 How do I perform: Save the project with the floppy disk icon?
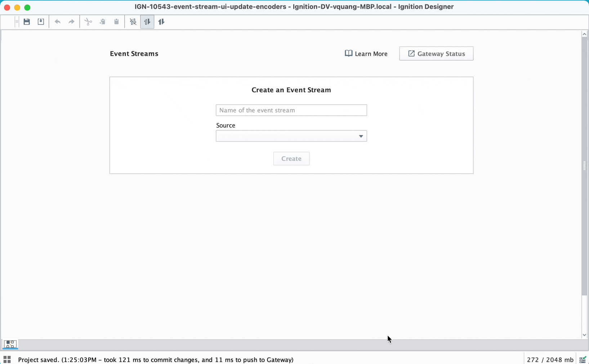27,22
